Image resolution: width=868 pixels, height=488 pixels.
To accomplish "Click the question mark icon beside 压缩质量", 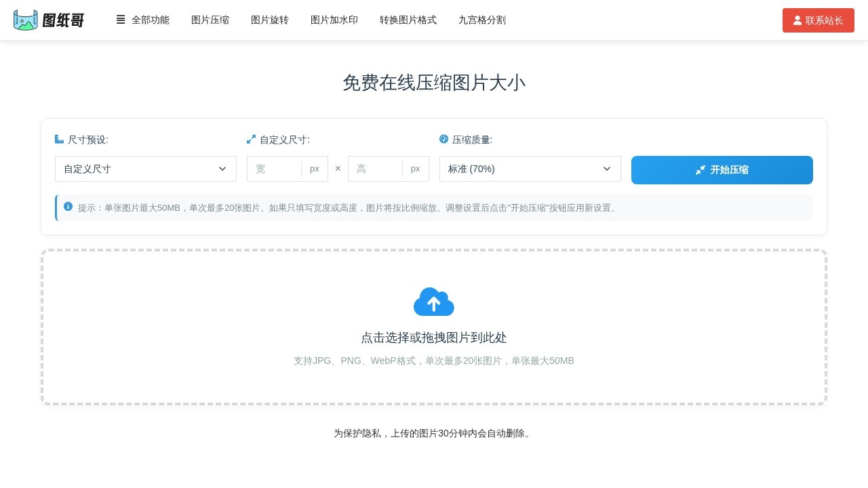I will coord(444,139).
